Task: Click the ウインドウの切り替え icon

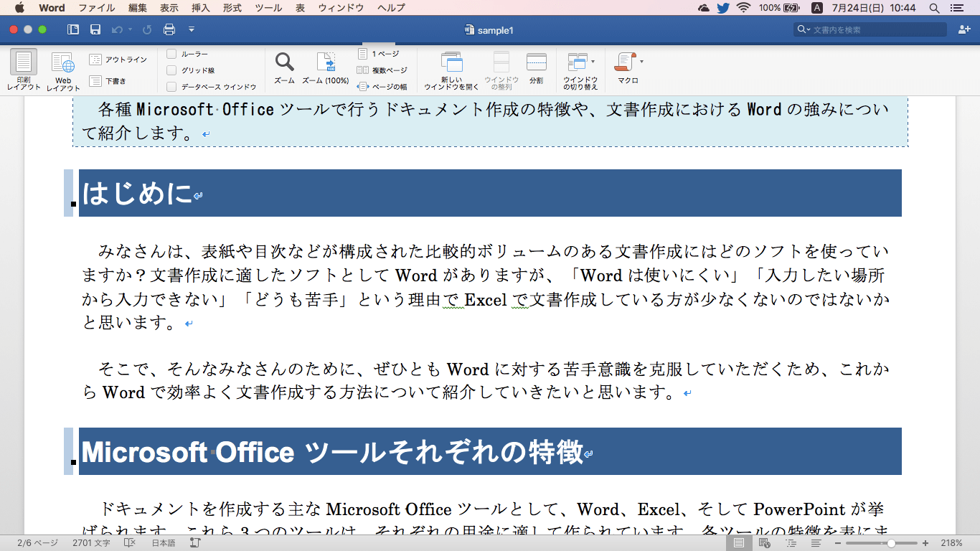Action: point(578,62)
